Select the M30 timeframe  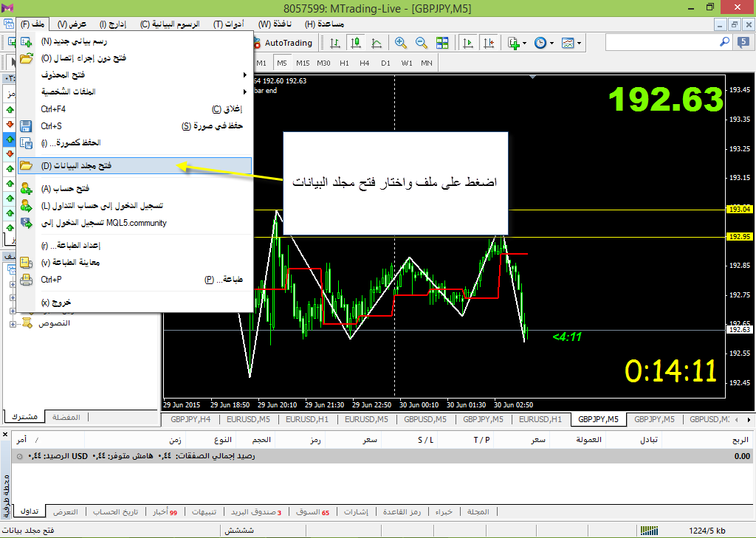pyautogui.click(x=323, y=63)
